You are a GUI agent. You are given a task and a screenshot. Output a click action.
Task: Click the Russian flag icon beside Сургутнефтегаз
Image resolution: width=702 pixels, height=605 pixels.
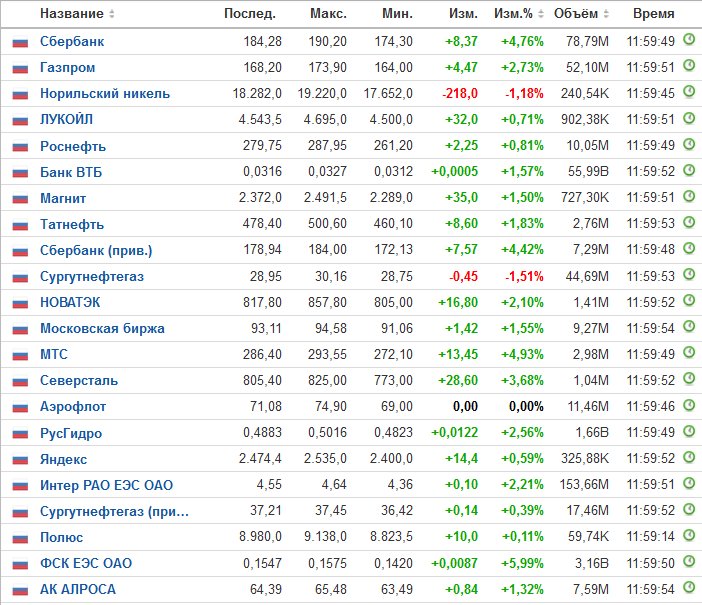[x=20, y=278]
